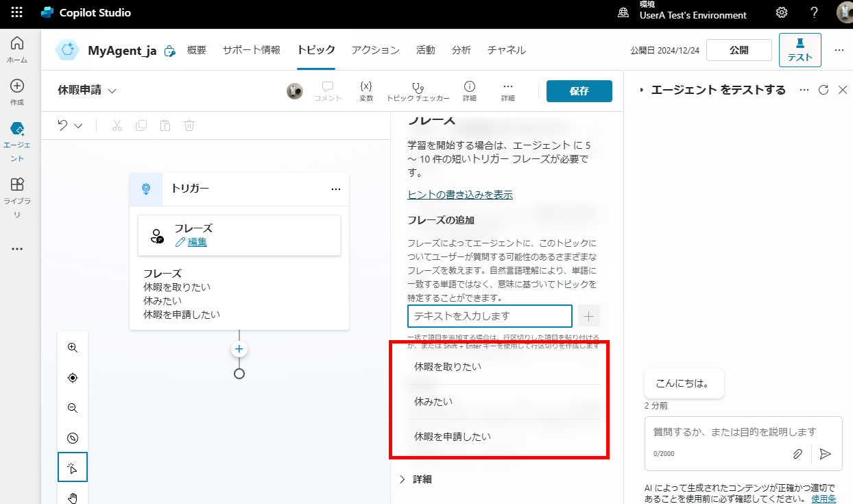This screenshot has width=853, height=504.
Task: Open the 変数 (variables) panel
Action: click(x=366, y=89)
